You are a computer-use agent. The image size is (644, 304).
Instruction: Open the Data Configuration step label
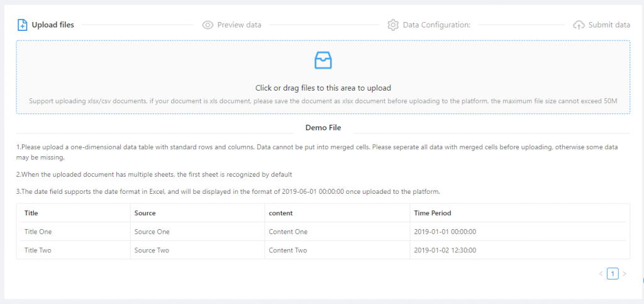436,25
